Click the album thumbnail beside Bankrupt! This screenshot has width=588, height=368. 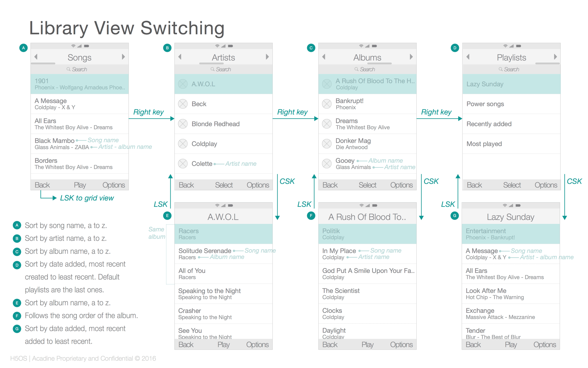(x=327, y=104)
